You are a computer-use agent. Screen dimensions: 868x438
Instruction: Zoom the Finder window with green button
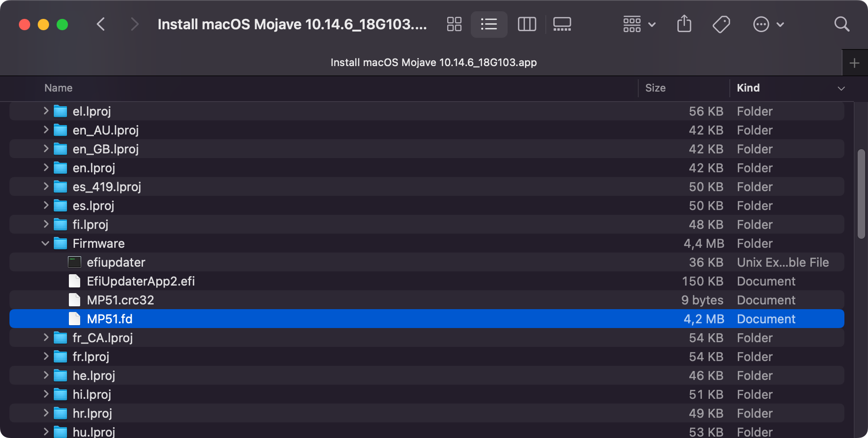coord(62,25)
